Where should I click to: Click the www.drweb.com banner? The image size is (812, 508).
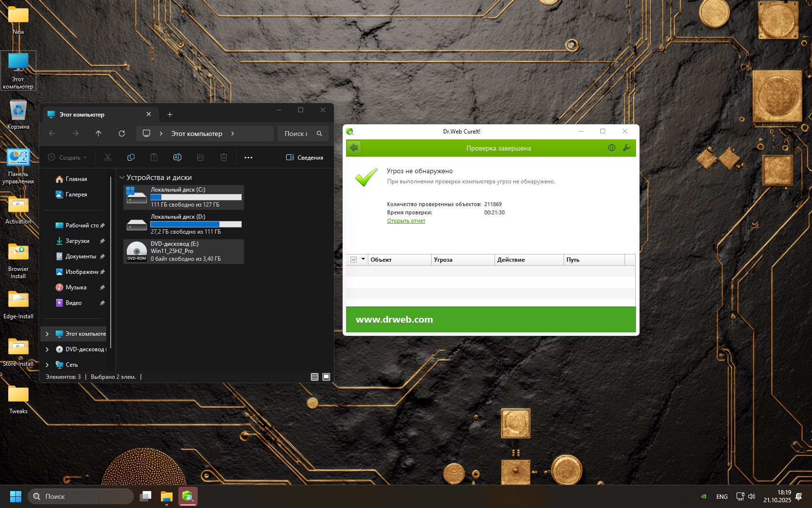(394, 319)
